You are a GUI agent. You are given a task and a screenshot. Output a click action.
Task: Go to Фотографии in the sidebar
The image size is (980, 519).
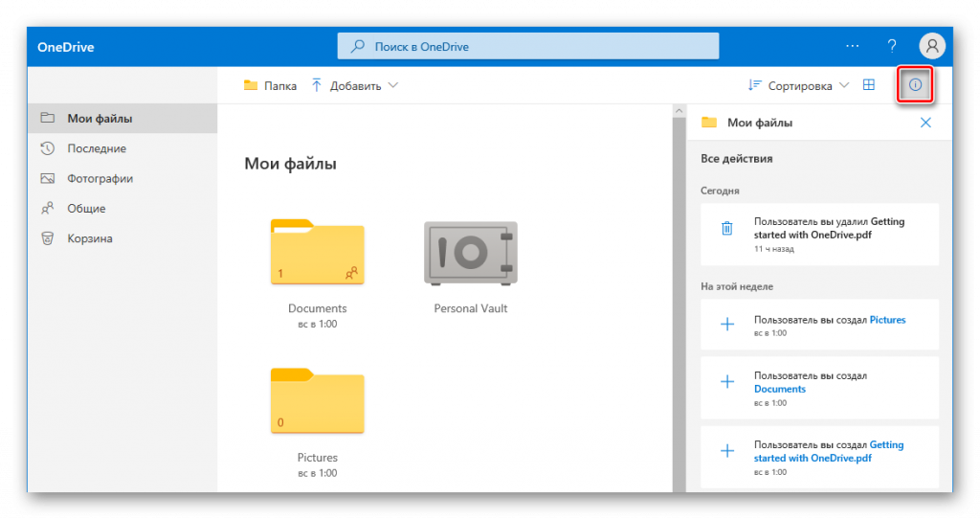point(100,178)
